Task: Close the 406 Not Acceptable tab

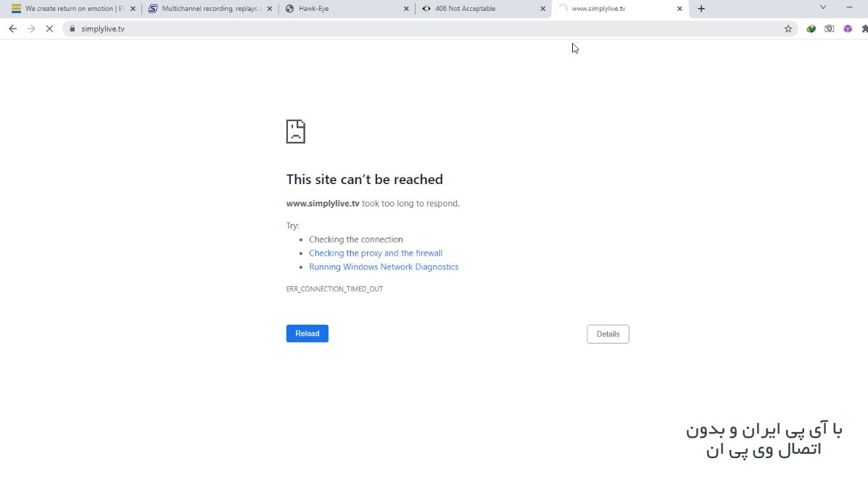Action: (x=543, y=9)
